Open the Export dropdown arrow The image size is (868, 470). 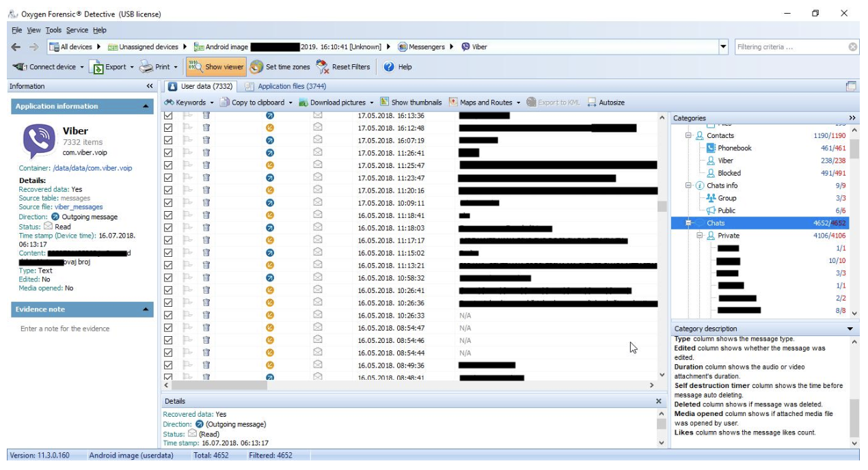(131, 67)
